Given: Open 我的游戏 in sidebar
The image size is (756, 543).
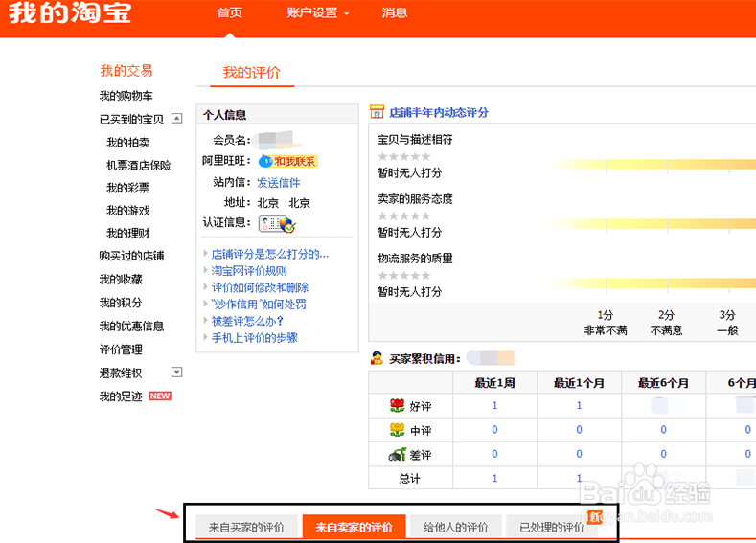Looking at the screenshot, I should (x=127, y=211).
